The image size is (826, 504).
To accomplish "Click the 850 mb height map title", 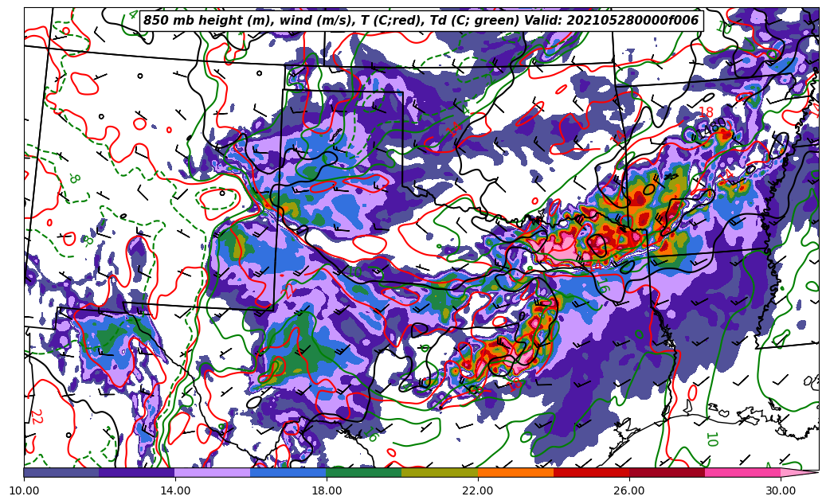I will click(421, 21).
